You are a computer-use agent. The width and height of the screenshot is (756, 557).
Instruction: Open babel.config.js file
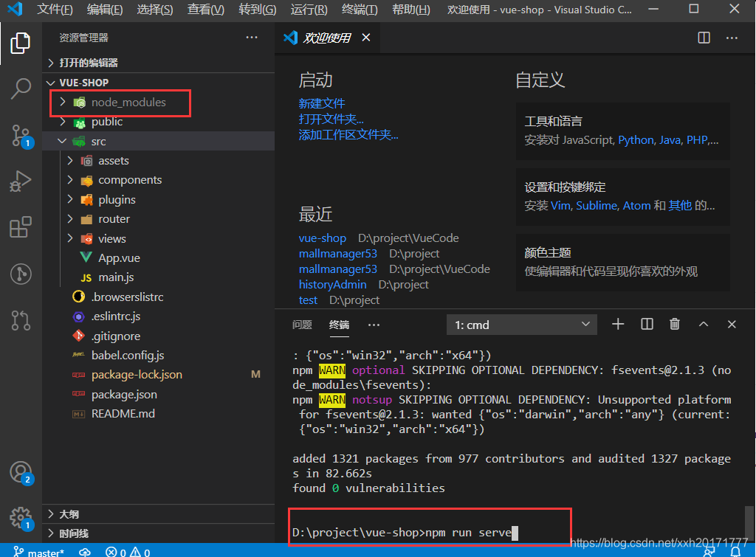[158, 355]
